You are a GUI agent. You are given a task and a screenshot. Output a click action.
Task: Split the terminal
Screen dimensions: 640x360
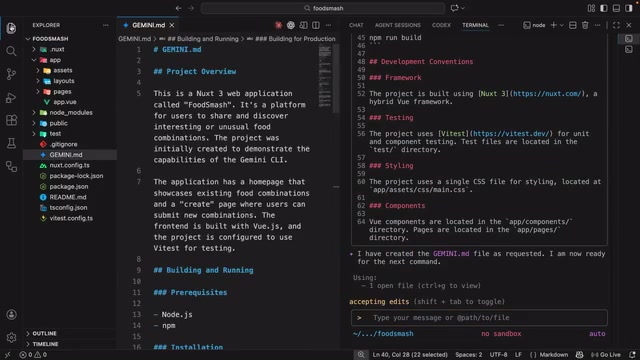click(x=573, y=25)
